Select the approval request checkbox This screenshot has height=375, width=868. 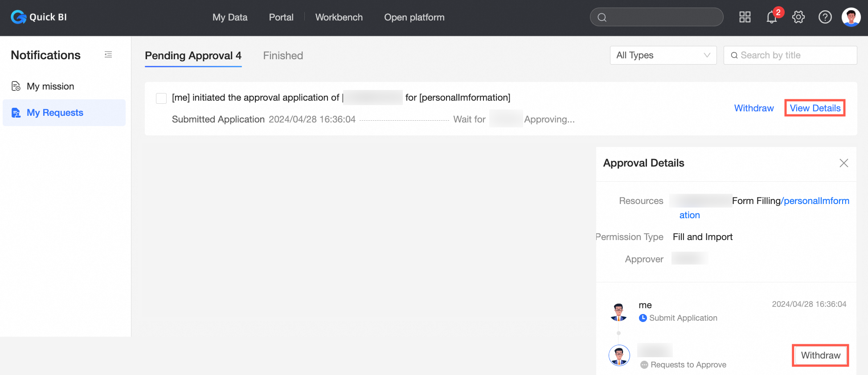point(161,98)
